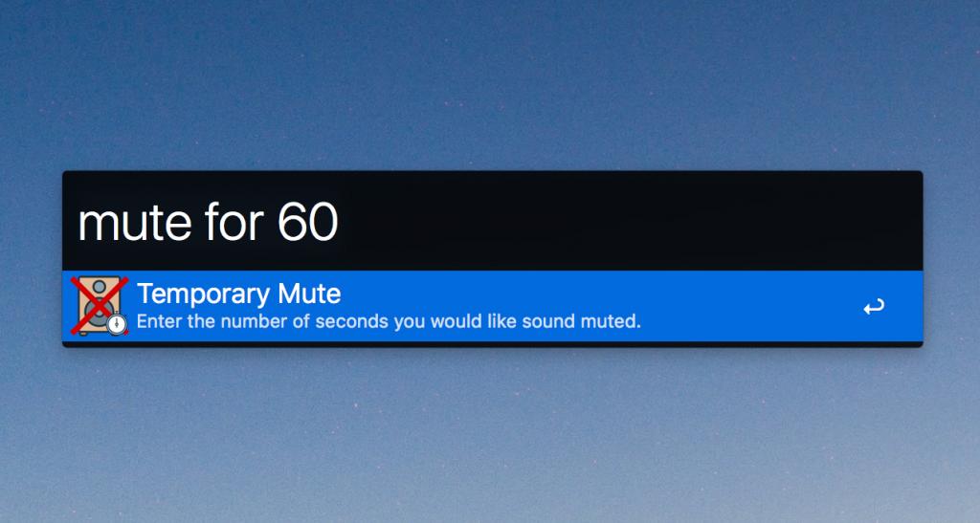Click blank blue space left of the return arrow
Viewport: 980px width, 523px height.
750,306
